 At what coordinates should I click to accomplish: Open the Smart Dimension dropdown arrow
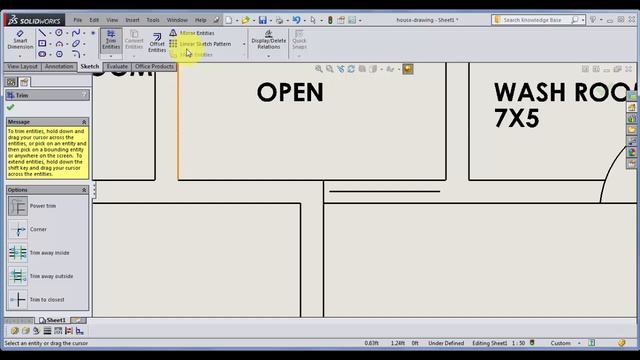[20, 56]
